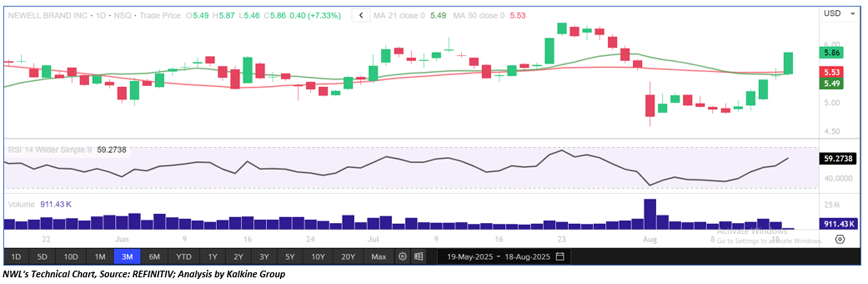Select the 10Y time range tab
The height and width of the screenshot is (284, 868).
click(318, 257)
